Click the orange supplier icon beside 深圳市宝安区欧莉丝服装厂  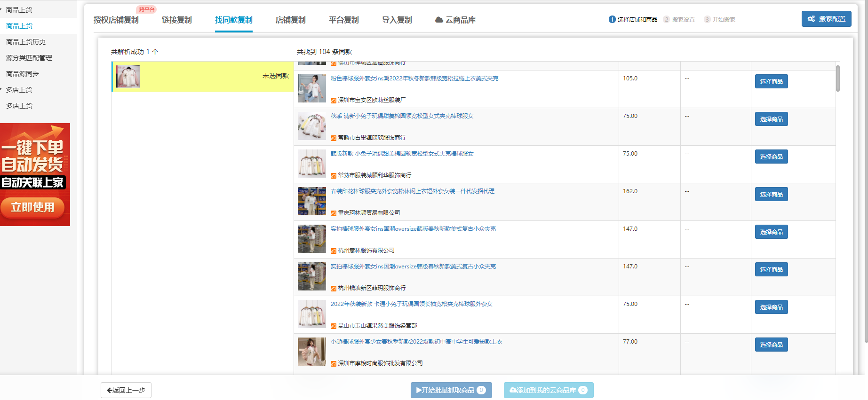(334, 100)
